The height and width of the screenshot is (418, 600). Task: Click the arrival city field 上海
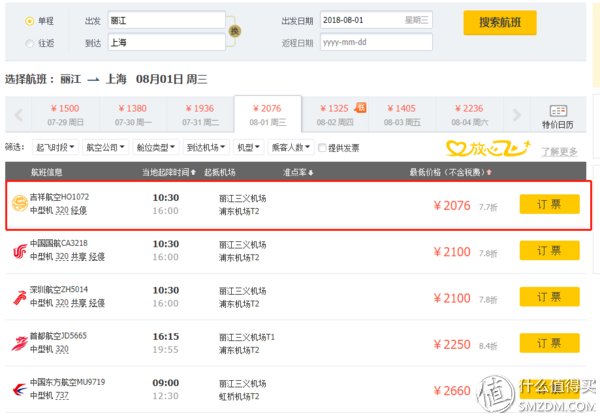(x=166, y=42)
